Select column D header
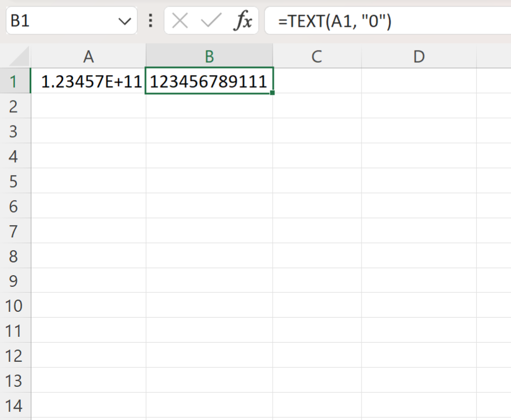 tap(419, 56)
